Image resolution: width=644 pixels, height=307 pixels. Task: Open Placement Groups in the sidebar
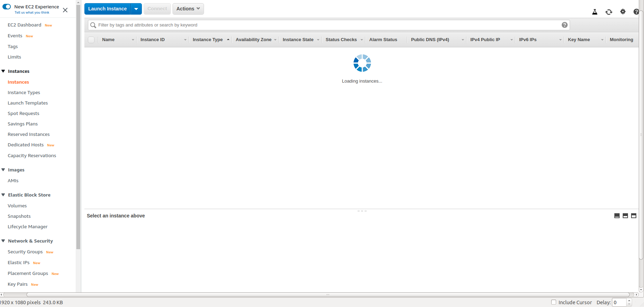tap(28, 274)
